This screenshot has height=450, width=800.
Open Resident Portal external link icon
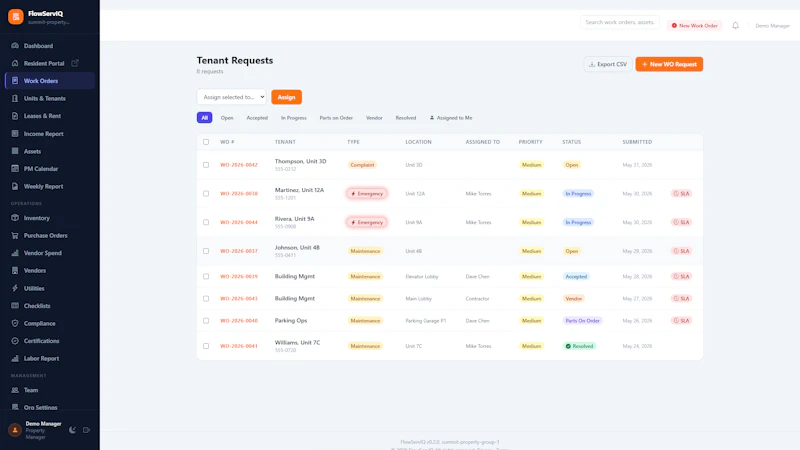tap(75, 63)
